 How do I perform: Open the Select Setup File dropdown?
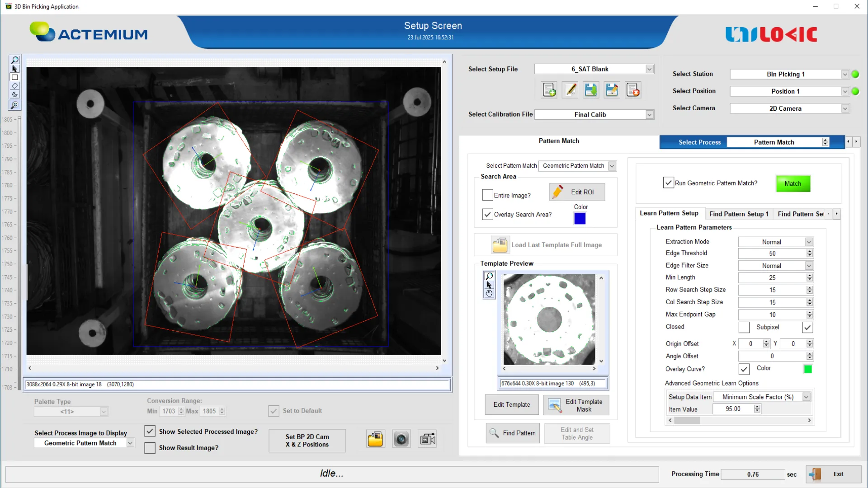[x=649, y=69]
